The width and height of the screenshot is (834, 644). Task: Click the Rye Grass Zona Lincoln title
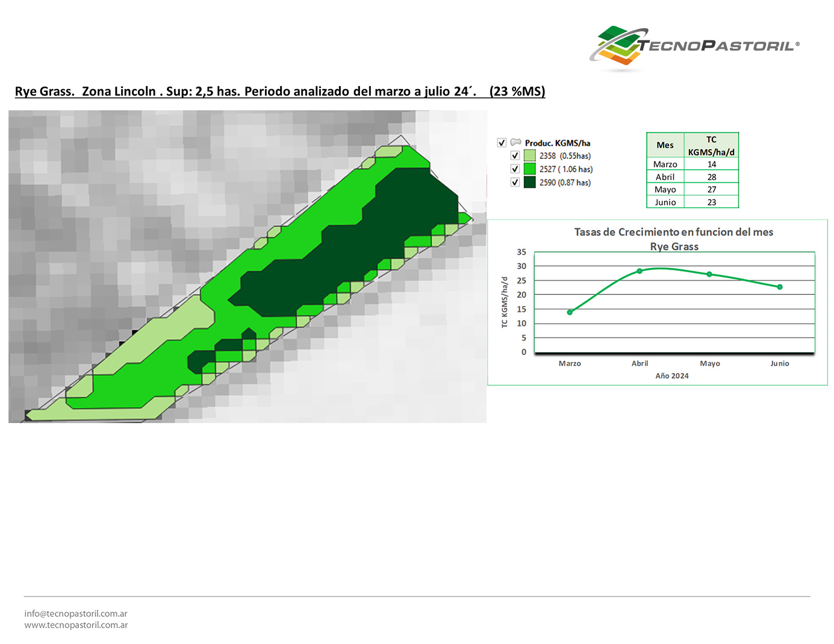tap(280, 91)
